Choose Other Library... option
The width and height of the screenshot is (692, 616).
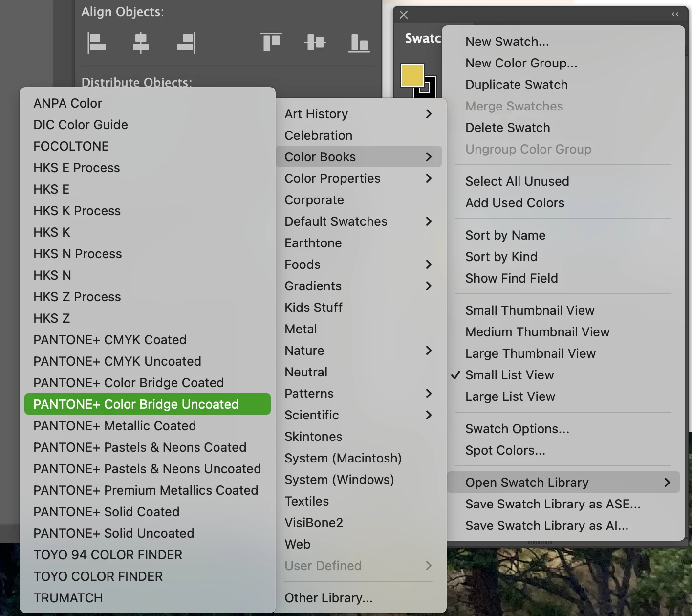pyautogui.click(x=359, y=598)
